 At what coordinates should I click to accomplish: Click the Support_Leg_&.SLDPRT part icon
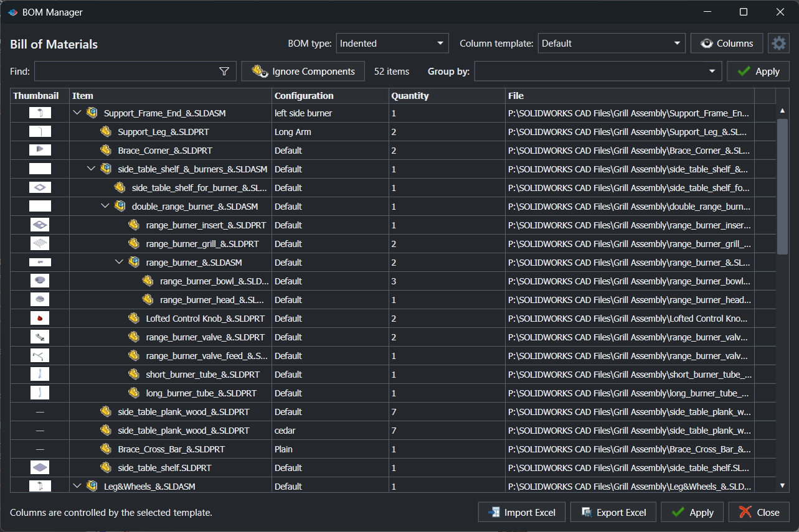point(106,132)
